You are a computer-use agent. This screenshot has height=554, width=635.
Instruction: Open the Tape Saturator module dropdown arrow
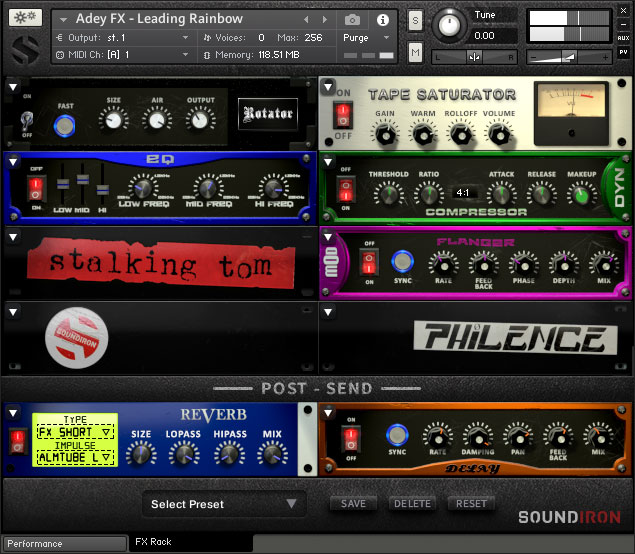coord(328,86)
